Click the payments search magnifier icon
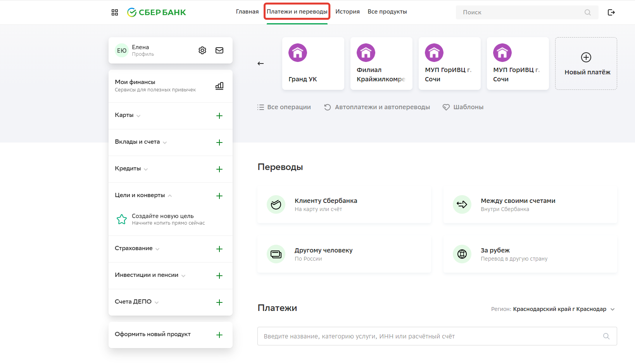 (606, 336)
